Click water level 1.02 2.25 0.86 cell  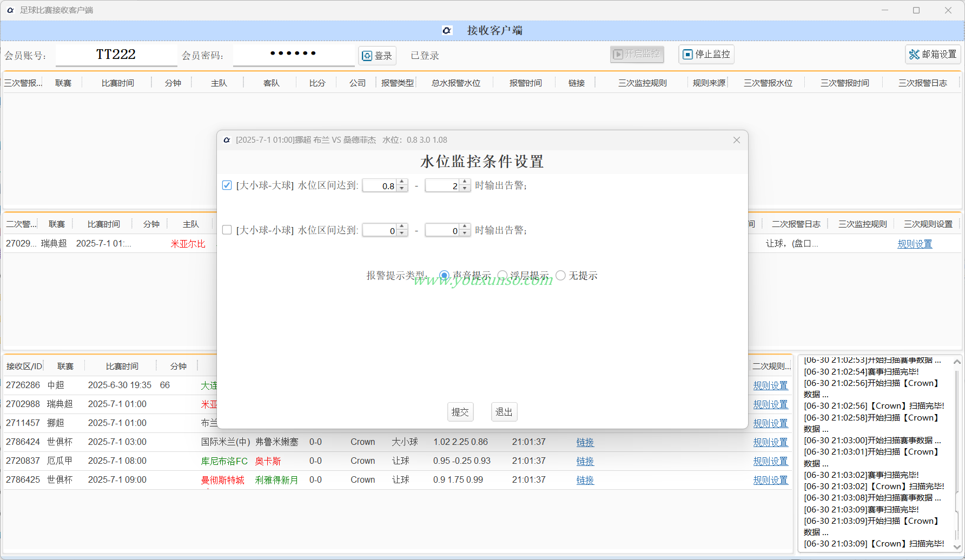click(460, 442)
